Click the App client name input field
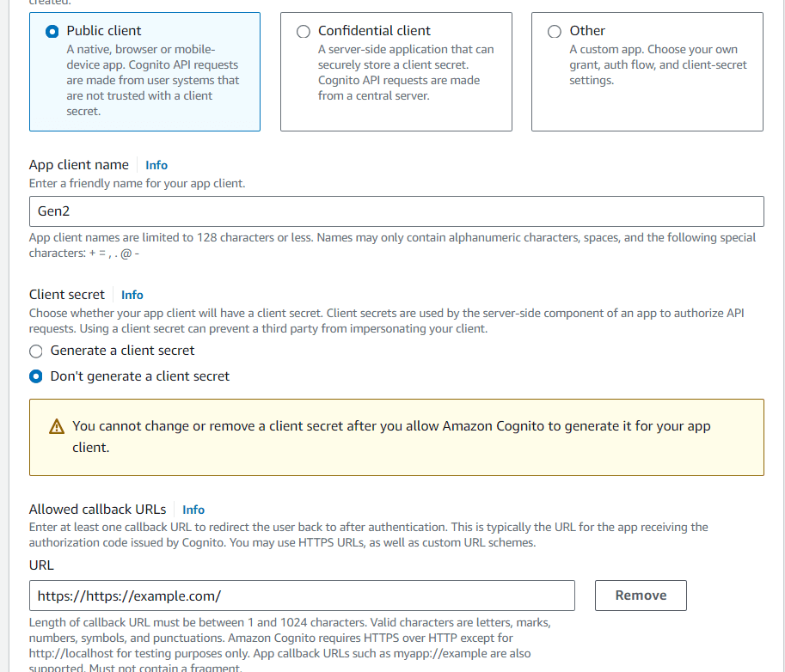This screenshot has width=785, height=672. pos(396,211)
